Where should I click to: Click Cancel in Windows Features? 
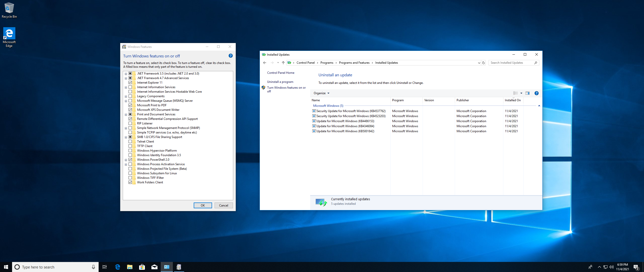(x=224, y=206)
